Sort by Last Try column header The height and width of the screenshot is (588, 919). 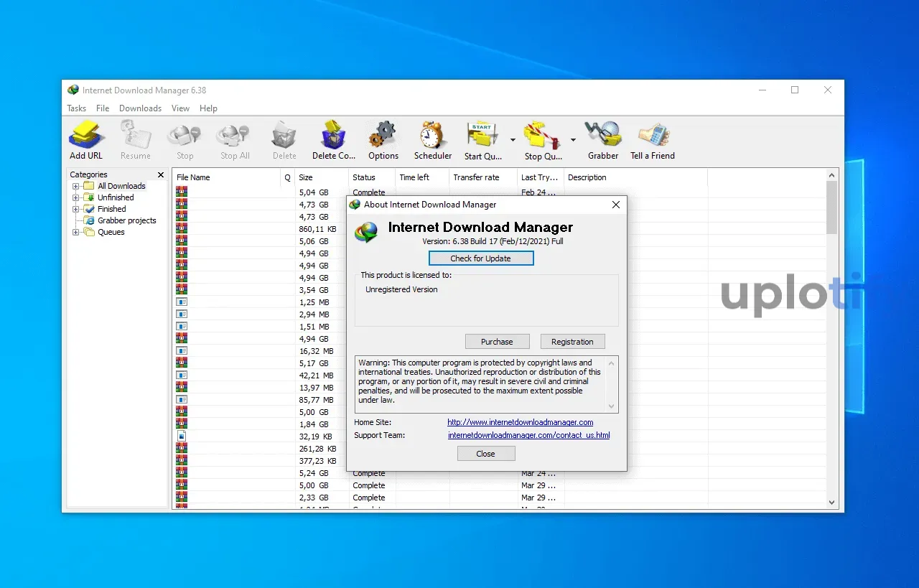point(541,177)
